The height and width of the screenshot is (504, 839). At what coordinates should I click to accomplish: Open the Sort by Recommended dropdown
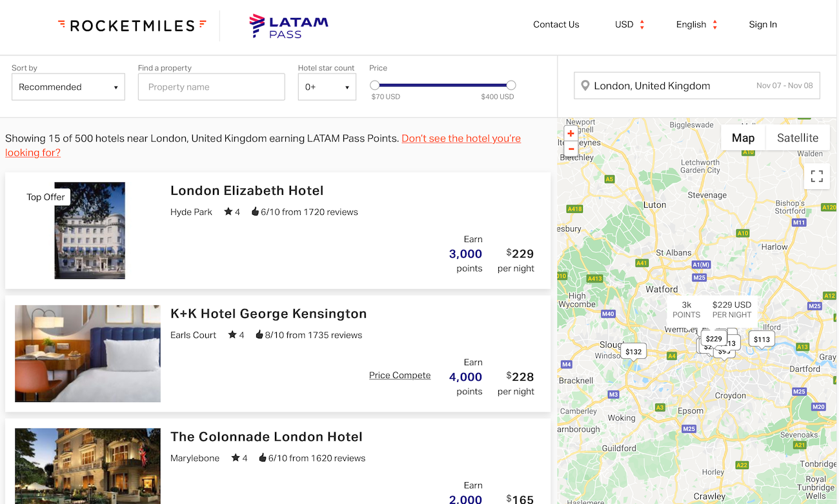pyautogui.click(x=68, y=86)
